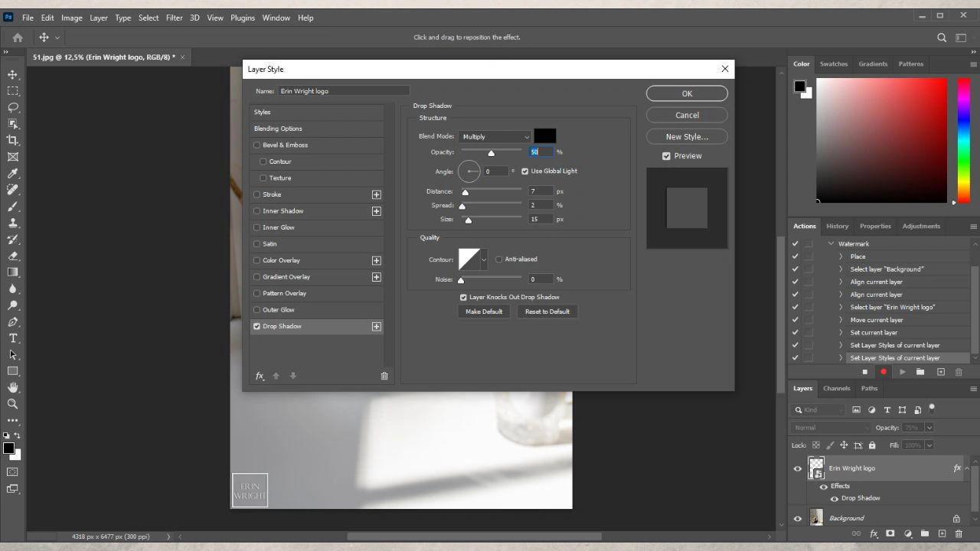Delete the effect with the Layer Style trash icon
This screenshot has height=551, width=980.
(384, 376)
